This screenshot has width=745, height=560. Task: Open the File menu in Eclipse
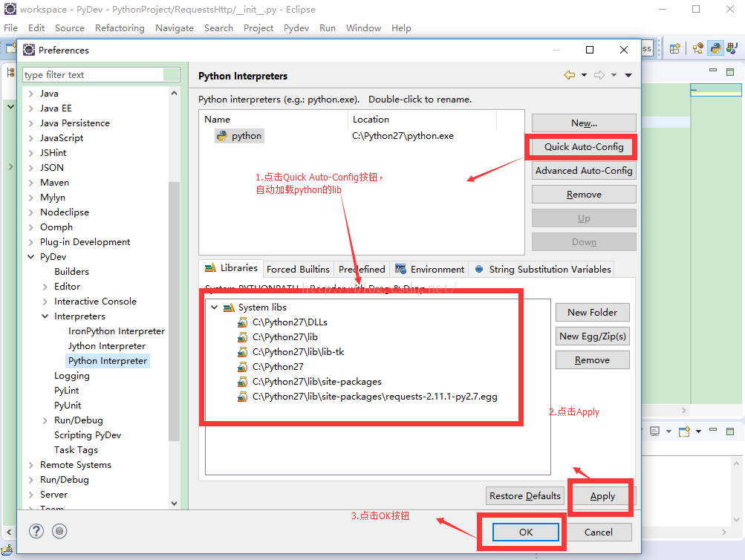[x=10, y=28]
